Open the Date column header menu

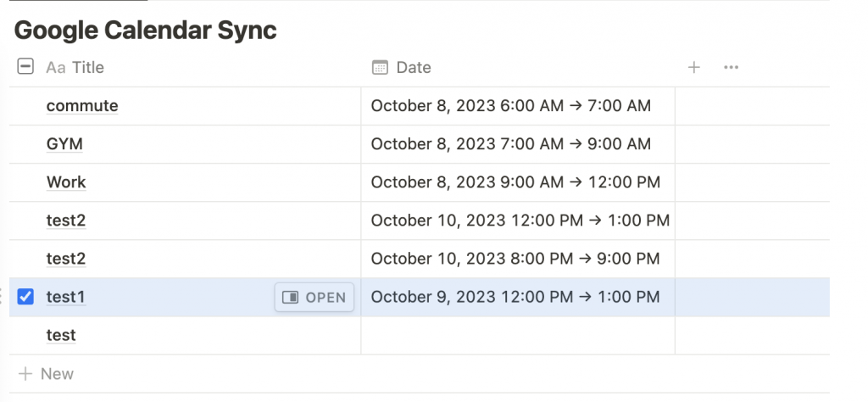point(413,68)
